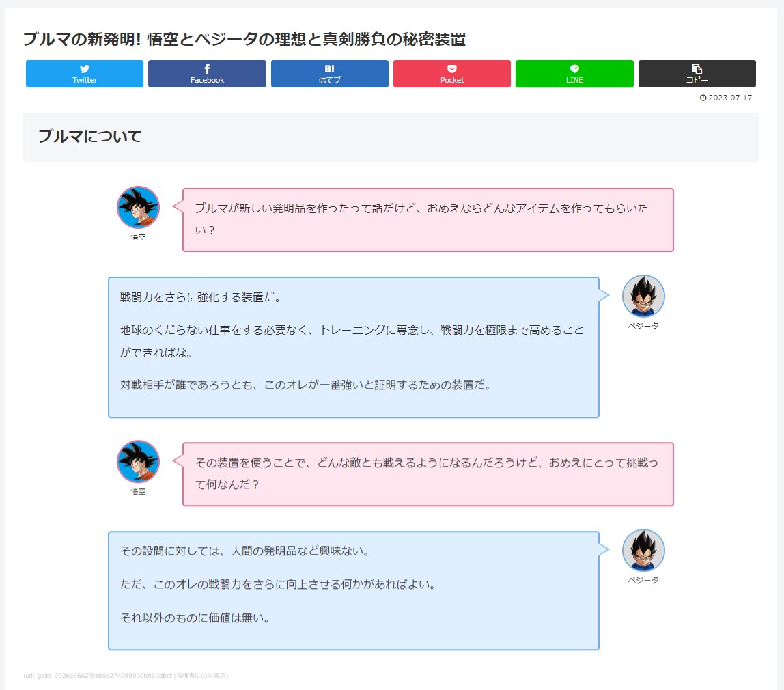Click the speech bubble starting ブルマが新しい発明品
This screenshot has width=784, height=690.
click(x=428, y=220)
